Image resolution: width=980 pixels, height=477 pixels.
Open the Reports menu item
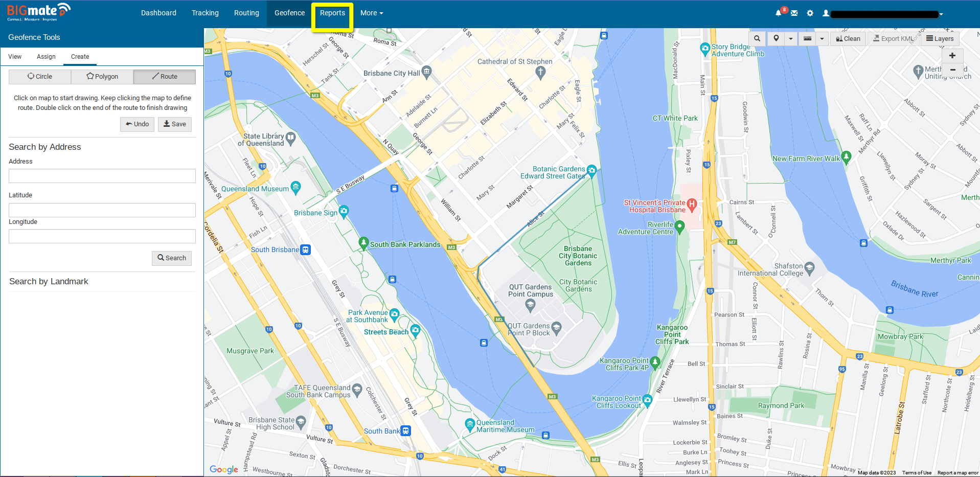[x=332, y=13]
